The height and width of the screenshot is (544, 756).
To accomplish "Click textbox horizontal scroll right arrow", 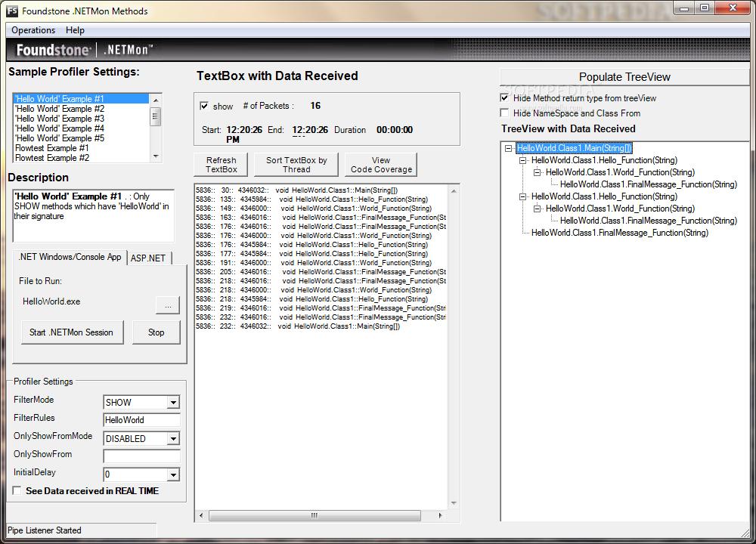I will point(440,515).
